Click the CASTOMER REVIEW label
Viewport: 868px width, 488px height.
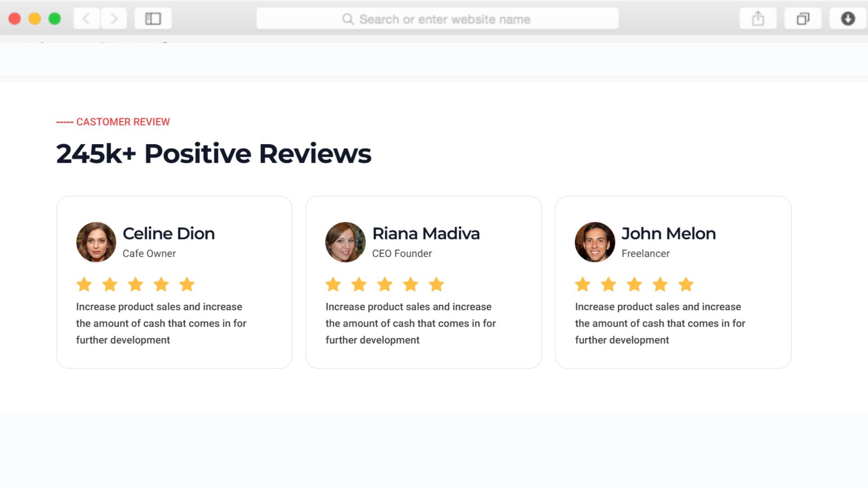pos(123,122)
